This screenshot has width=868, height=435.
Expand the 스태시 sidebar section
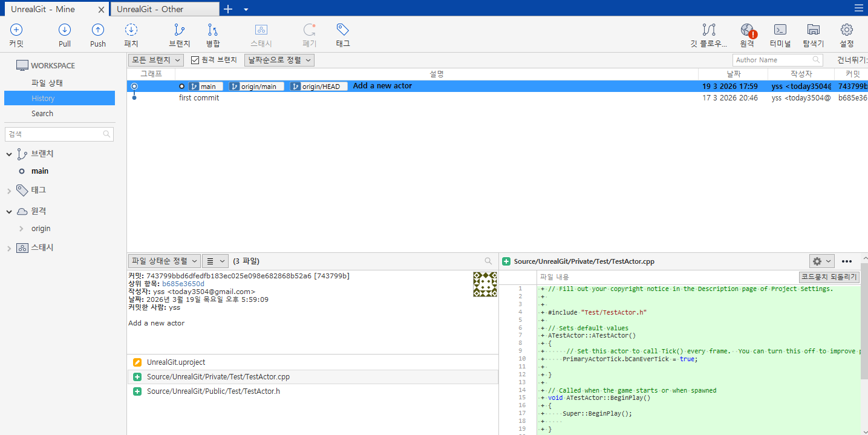point(9,248)
